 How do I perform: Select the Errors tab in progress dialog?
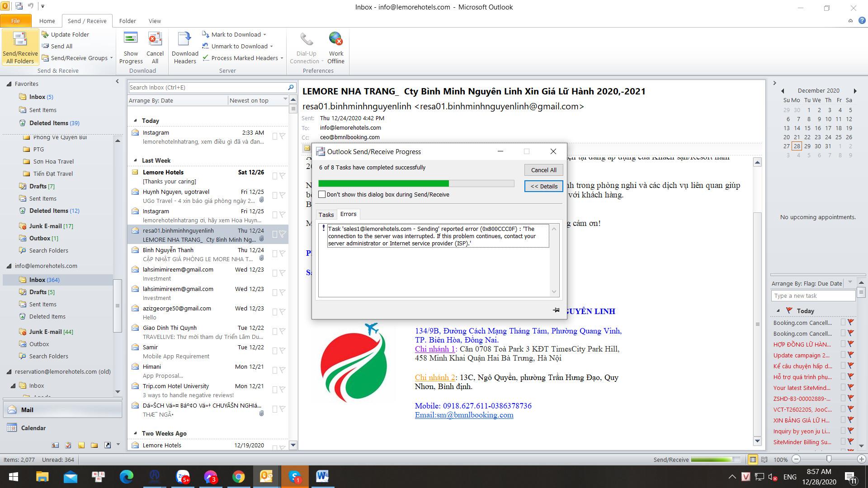pyautogui.click(x=348, y=213)
